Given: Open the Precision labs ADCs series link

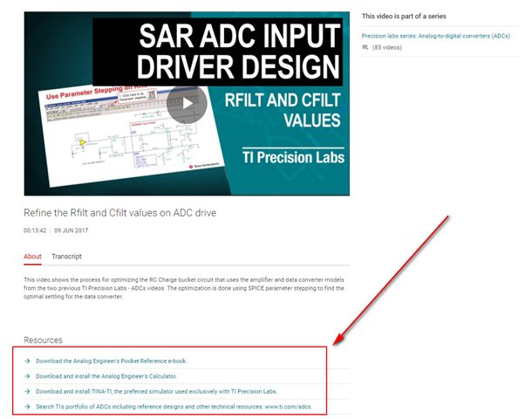Looking at the screenshot, I should tap(436, 36).
